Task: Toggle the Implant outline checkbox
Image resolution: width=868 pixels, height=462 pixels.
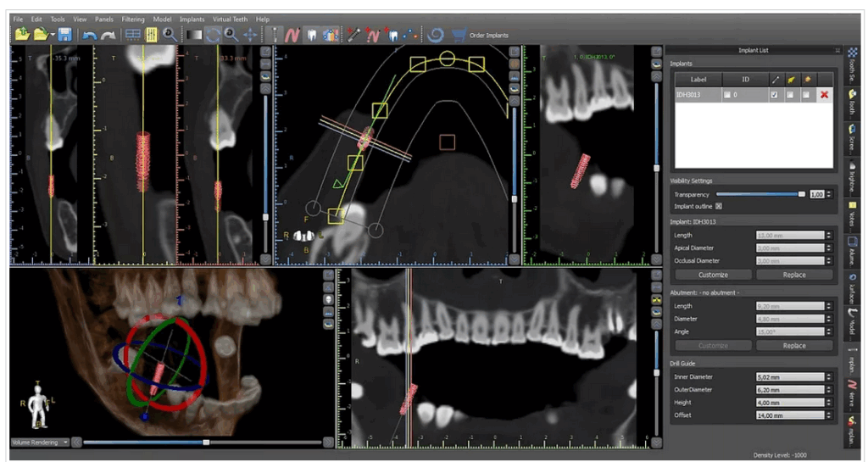Action: click(719, 206)
